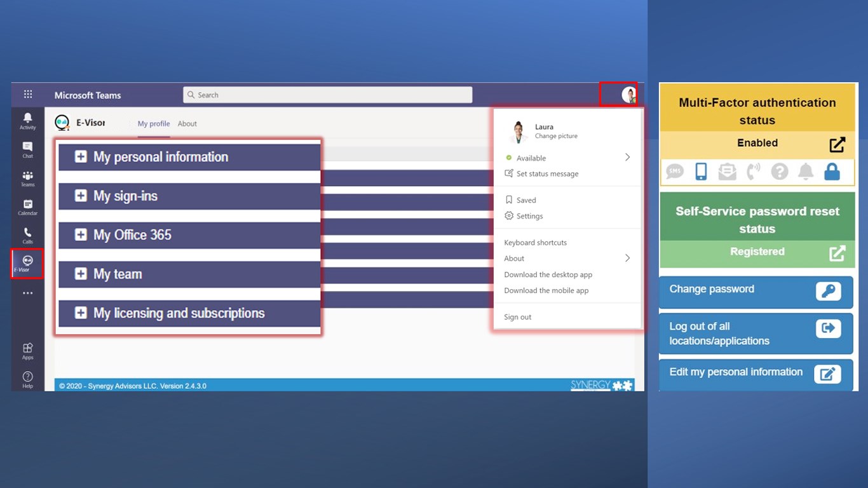This screenshot has height=488, width=868.
Task: Open Help in the Teams sidebar
Action: point(28,379)
